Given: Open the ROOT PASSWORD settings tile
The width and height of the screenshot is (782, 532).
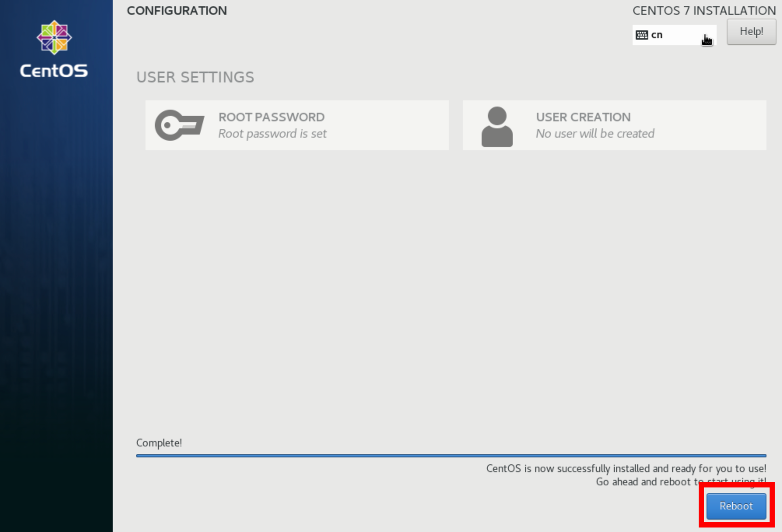Looking at the screenshot, I should [297, 125].
